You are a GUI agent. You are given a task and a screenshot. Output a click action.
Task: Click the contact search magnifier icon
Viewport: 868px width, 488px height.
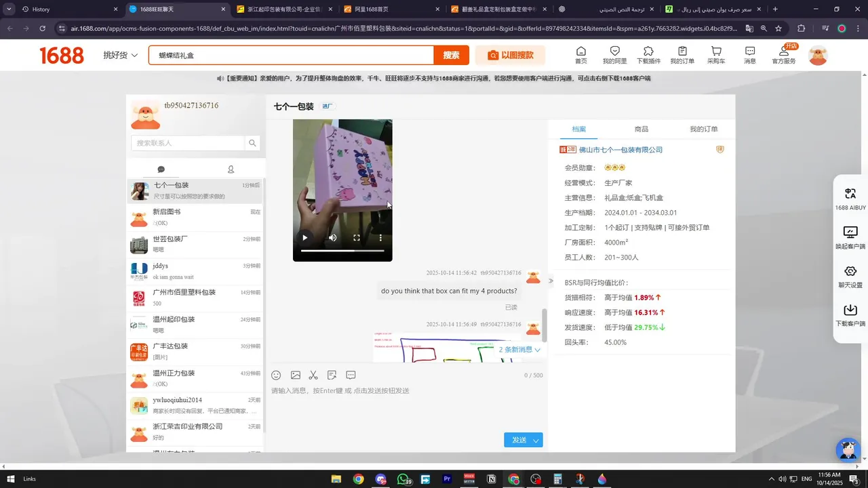coord(252,143)
